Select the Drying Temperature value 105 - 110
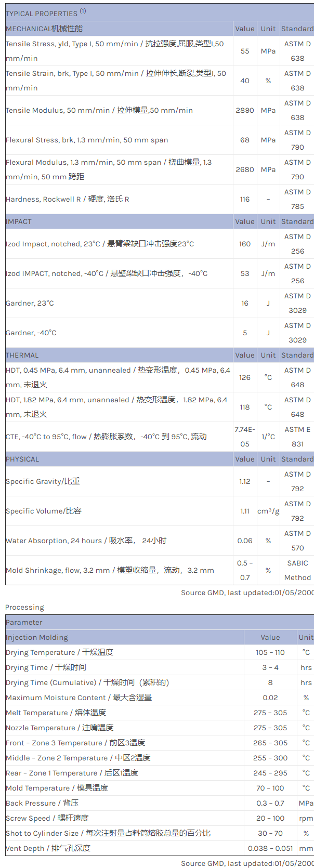 coord(270,652)
